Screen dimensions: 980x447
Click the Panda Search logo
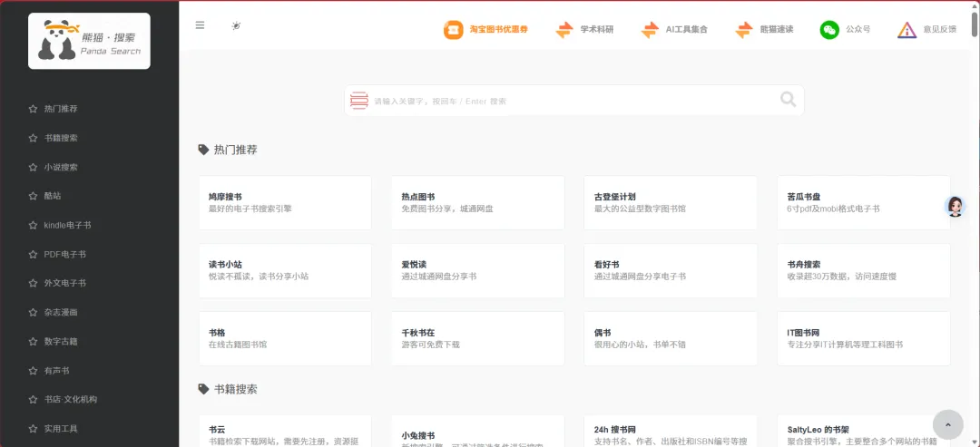tap(89, 41)
